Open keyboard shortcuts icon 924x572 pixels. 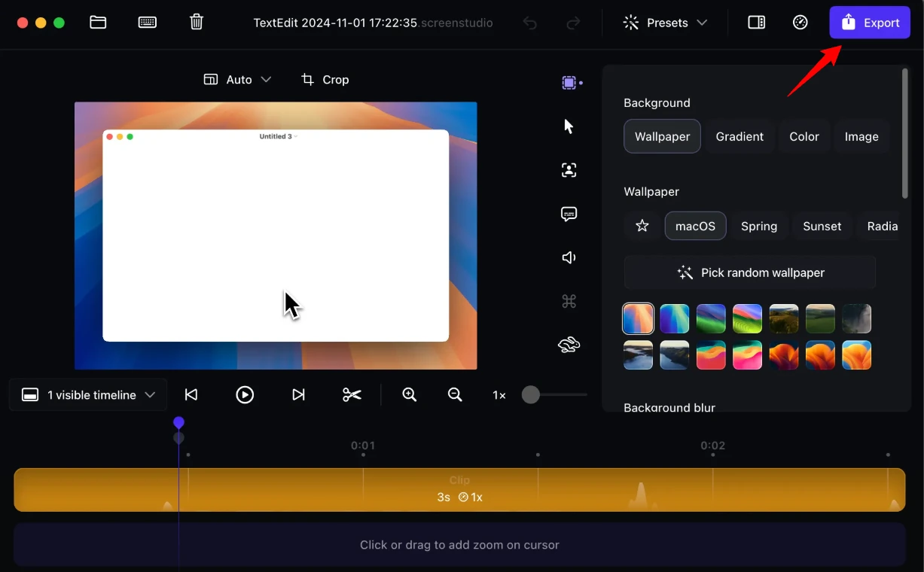coord(148,23)
